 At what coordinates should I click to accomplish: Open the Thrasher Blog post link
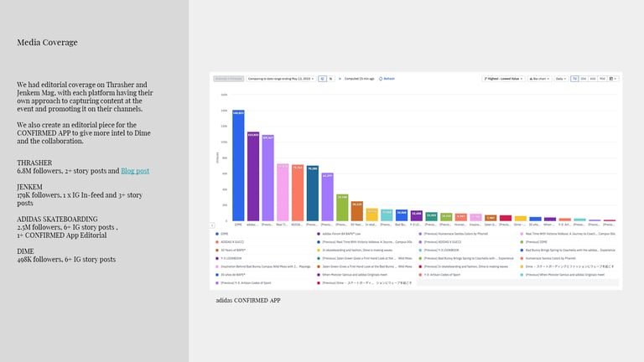coord(135,171)
